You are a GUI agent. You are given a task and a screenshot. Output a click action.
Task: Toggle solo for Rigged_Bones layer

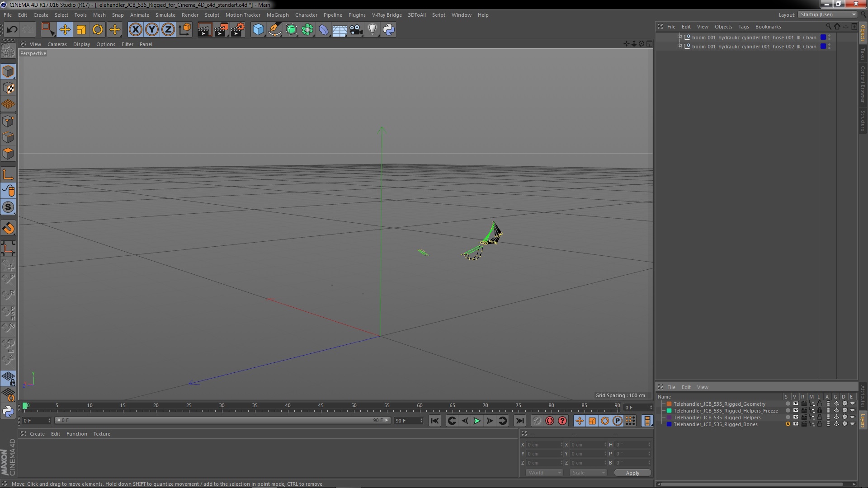(788, 424)
